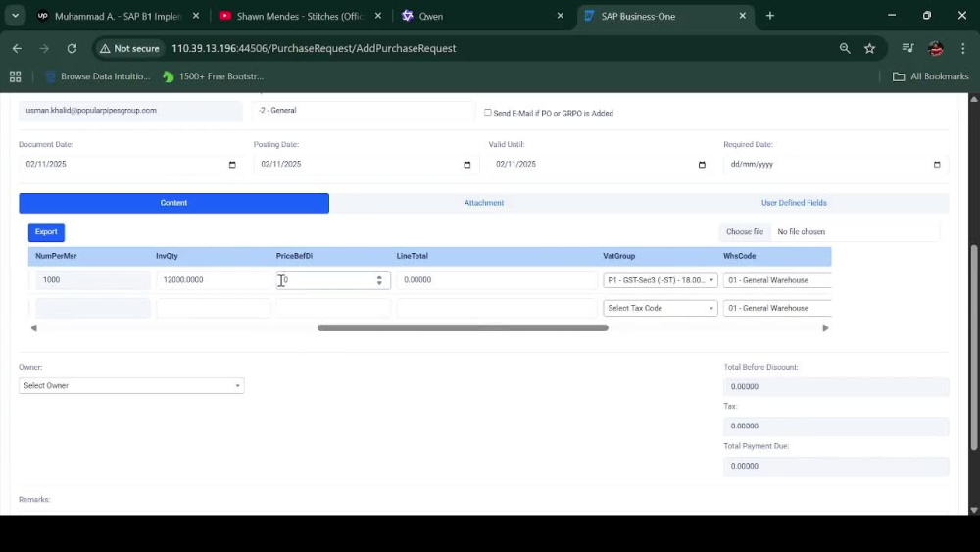Open the Chrome profile avatar
The height and width of the screenshot is (552, 980).
tap(936, 48)
